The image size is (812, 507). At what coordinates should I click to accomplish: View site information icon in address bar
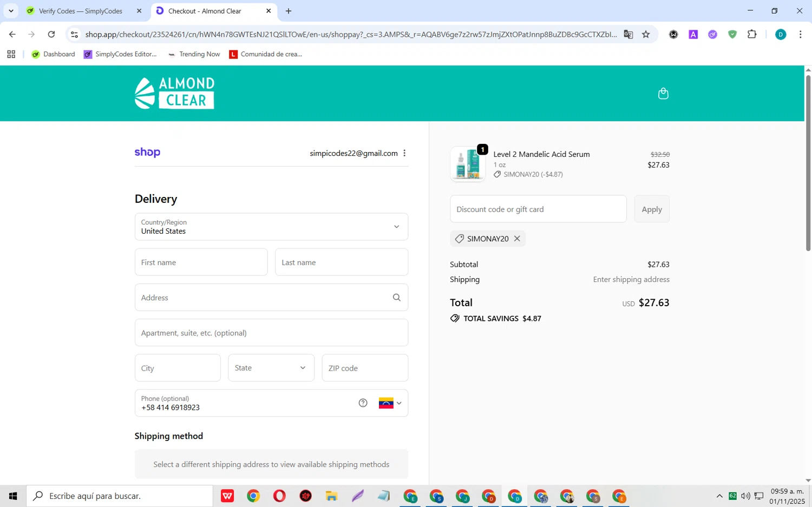pyautogui.click(x=75, y=34)
